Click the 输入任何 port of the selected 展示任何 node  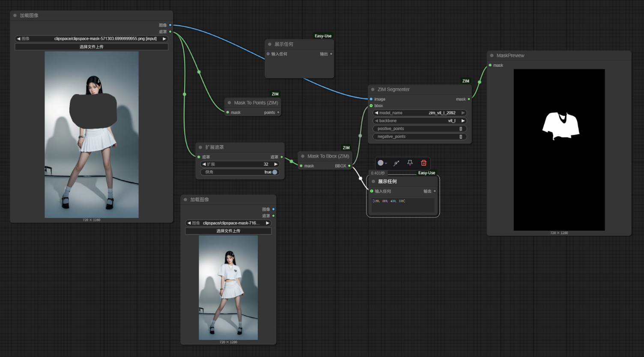(372, 191)
